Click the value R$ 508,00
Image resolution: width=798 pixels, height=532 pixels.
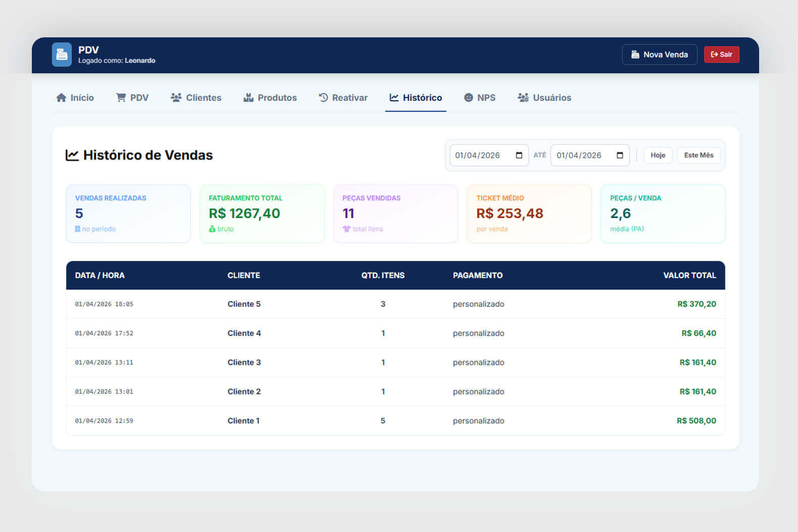pos(696,421)
